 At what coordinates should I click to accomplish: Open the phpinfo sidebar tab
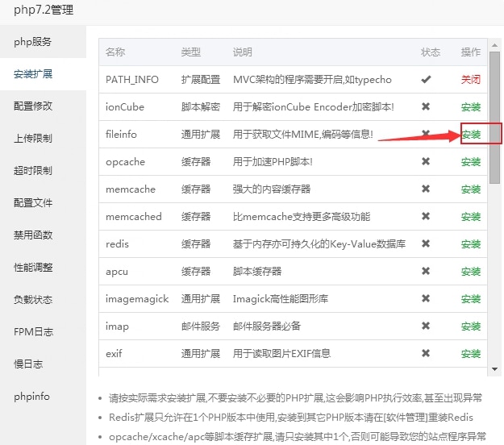pyautogui.click(x=32, y=396)
